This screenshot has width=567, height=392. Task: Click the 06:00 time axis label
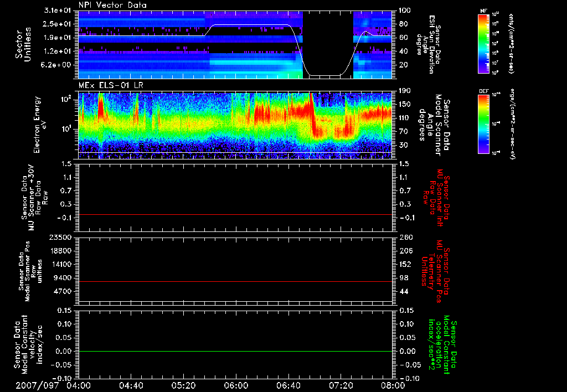pos(235,385)
